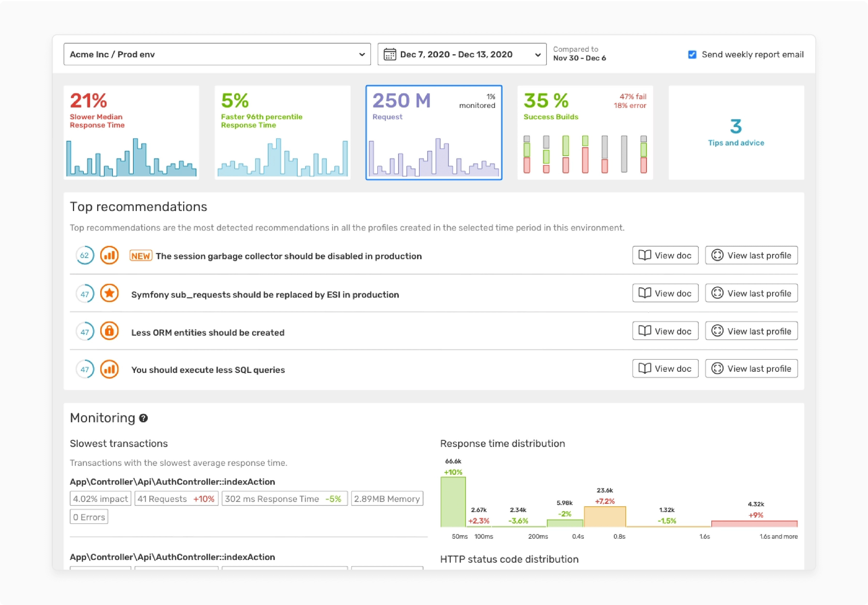
Task: Click the score 62 circle for session garbage collector
Action: (85, 256)
